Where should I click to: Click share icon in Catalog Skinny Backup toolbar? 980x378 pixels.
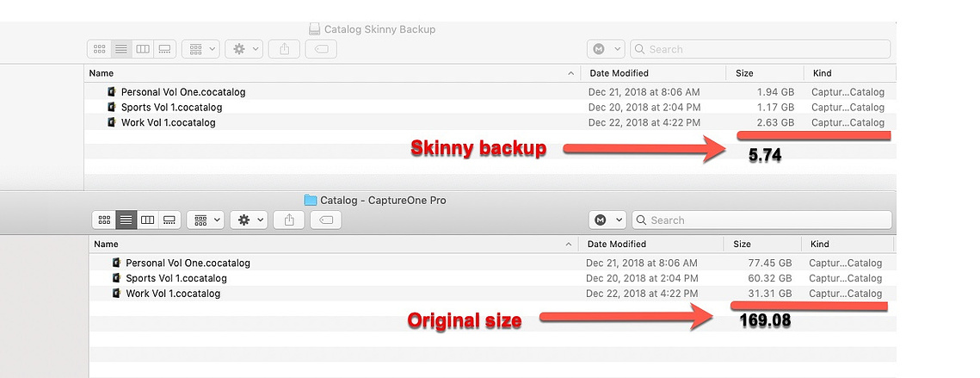coord(285,49)
